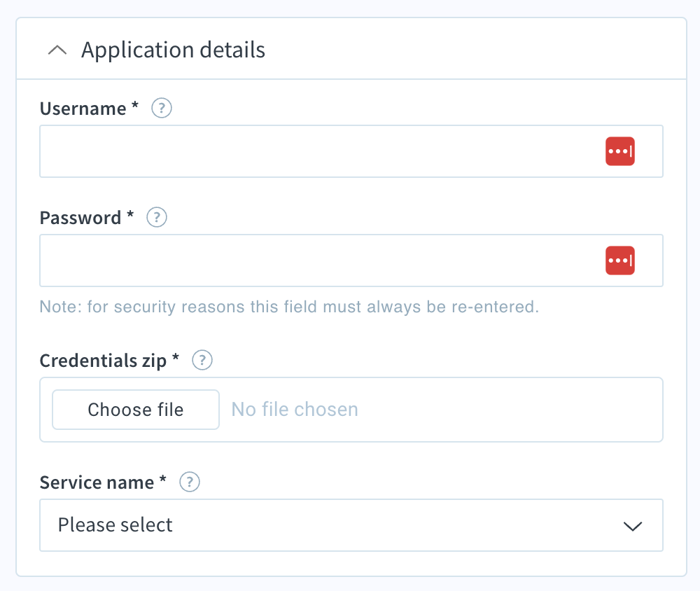Click the security note below Password

289,307
